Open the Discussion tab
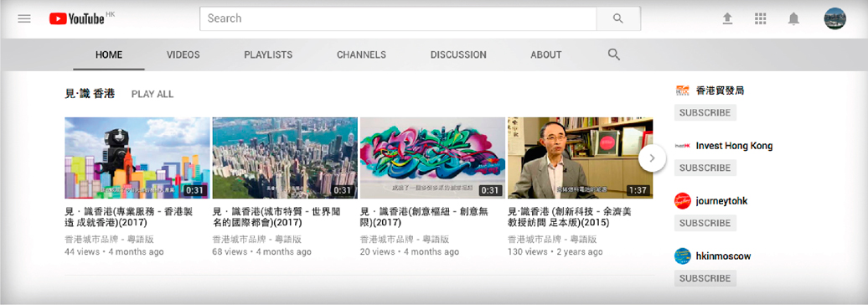Screen dimensions: 868x305 pyautogui.click(x=458, y=54)
